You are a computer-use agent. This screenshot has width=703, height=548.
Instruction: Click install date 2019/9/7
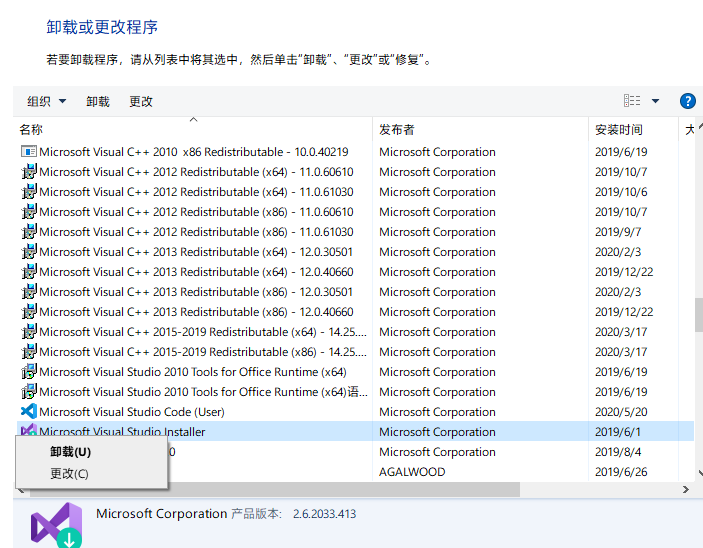pyautogui.click(x=618, y=232)
